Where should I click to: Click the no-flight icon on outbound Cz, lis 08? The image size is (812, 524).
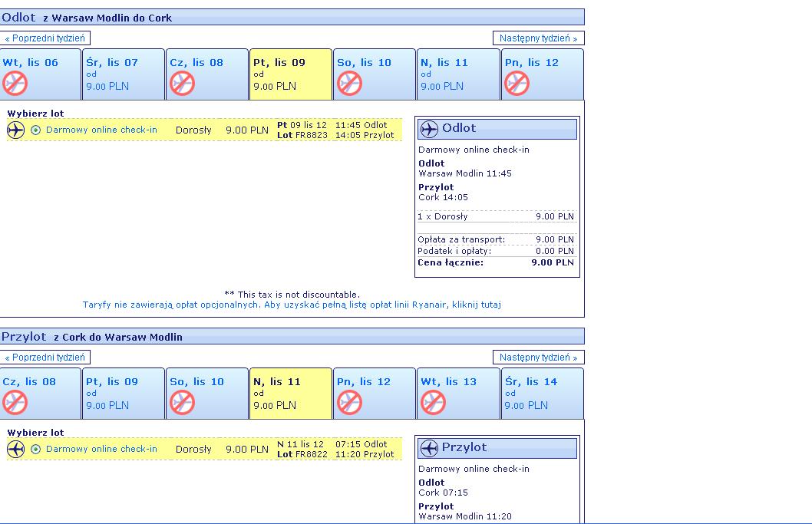point(182,84)
